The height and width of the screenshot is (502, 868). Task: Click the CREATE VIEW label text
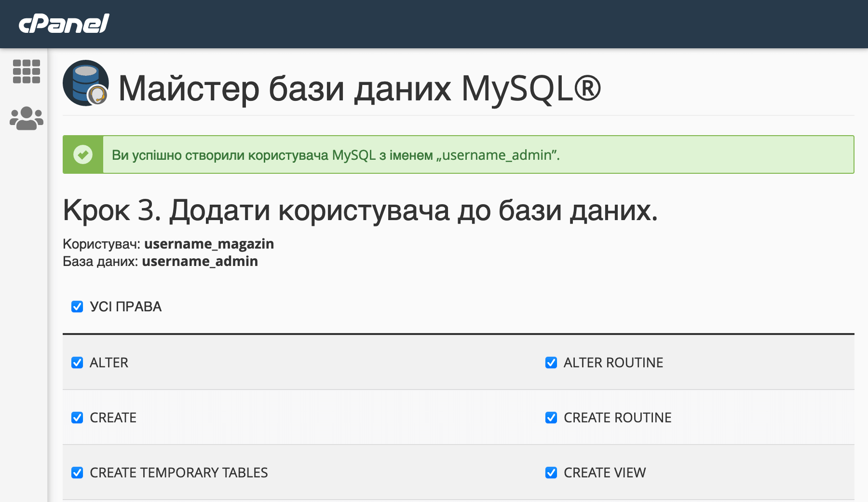[605, 473]
